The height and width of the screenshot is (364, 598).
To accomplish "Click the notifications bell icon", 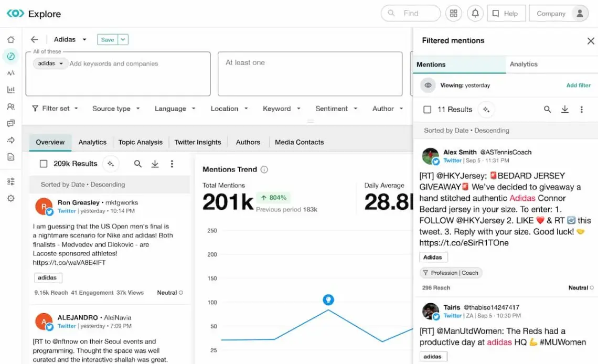I will click(x=475, y=14).
